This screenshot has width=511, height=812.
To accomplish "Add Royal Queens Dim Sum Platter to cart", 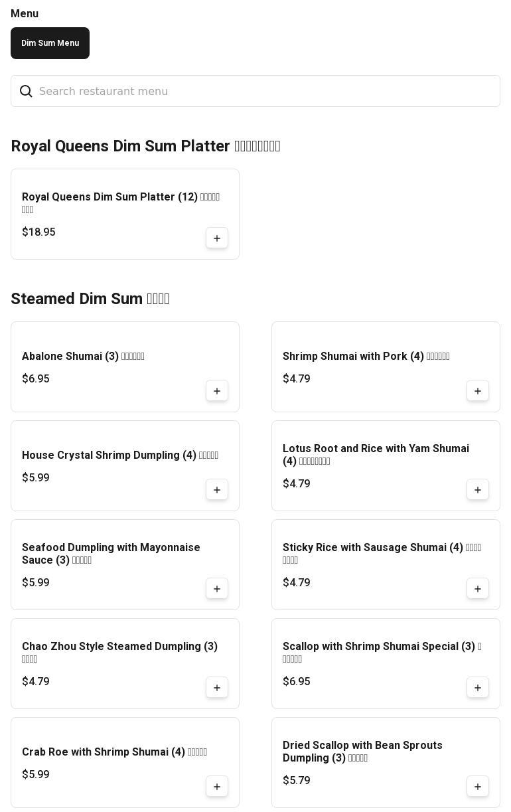I will (x=217, y=238).
